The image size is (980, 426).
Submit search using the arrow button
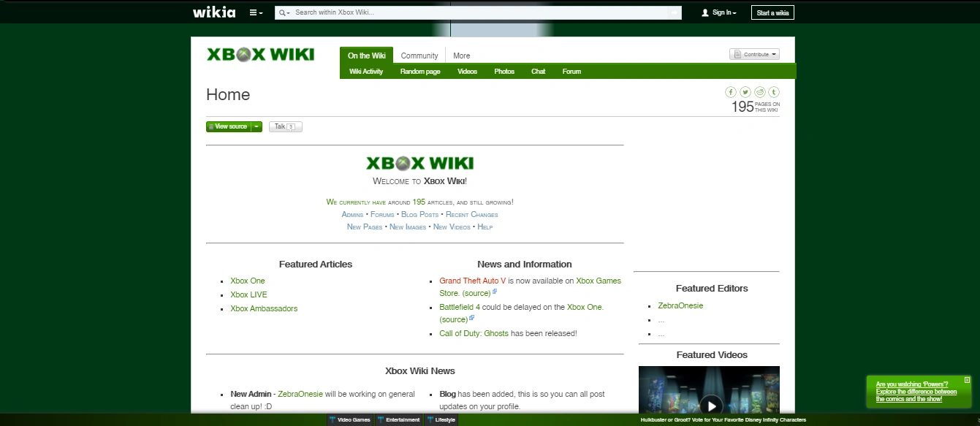674,12
